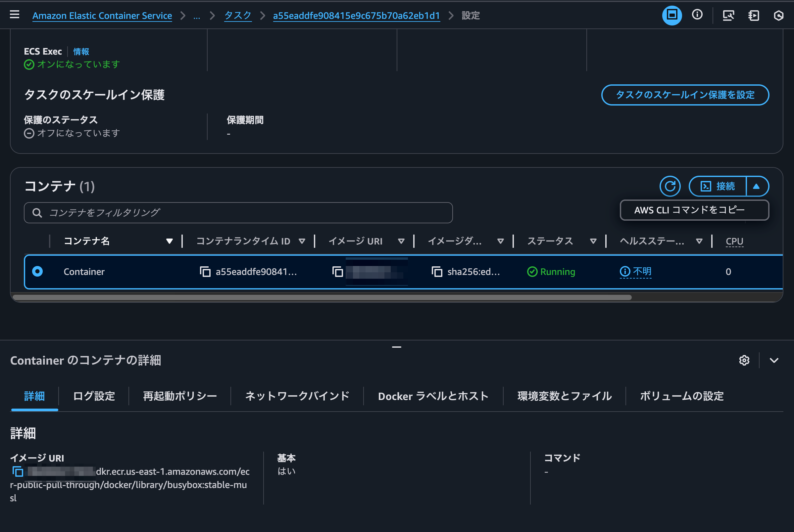Image resolution: width=794 pixels, height=532 pixels.
Task: Open task a55eaddfe908415e9c675b70a62eb1d1 breadcrumb
Action: [356, 16]
